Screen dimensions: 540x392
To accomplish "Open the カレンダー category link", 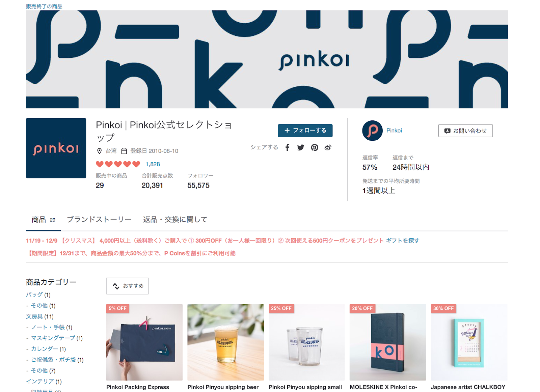I will pos(45,349).
